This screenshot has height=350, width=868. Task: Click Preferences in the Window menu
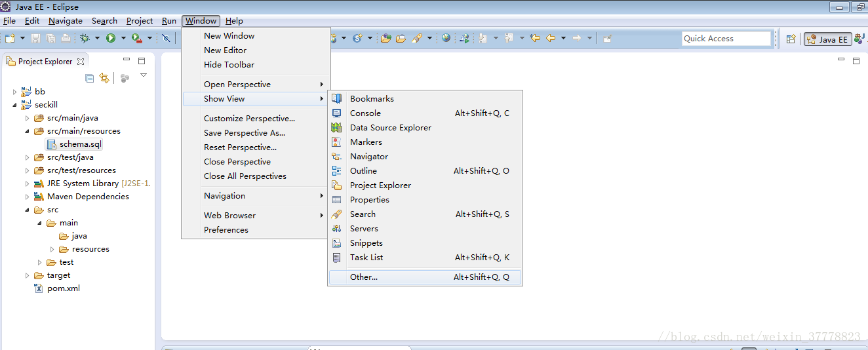click(x=226, y=230)
